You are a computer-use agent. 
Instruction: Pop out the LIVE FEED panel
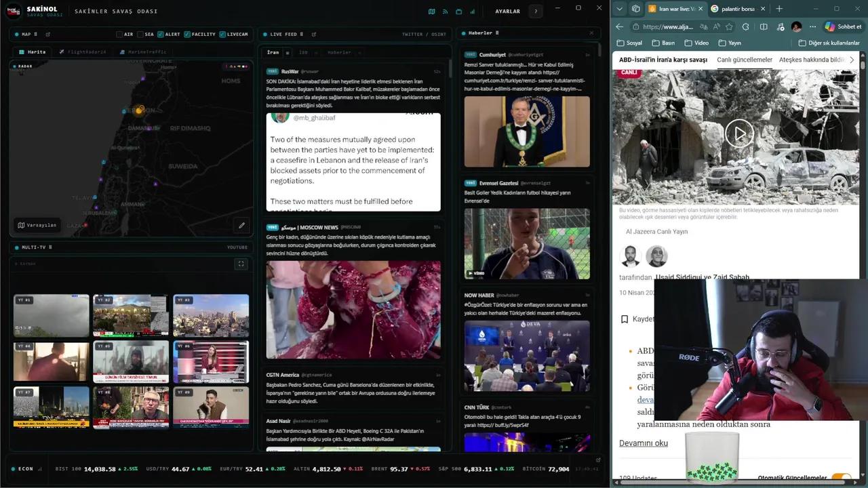[313, 34]
